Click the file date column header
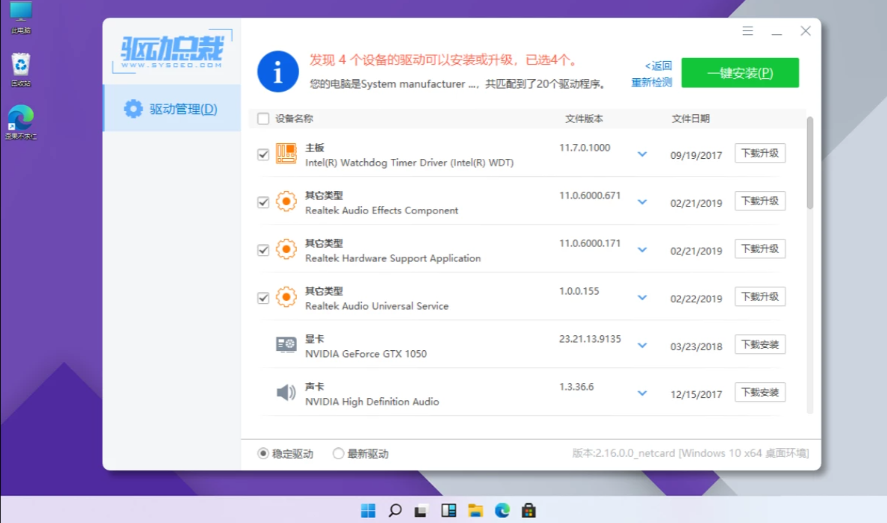Viewport: 887px width, 523px height. click(690, 119)
